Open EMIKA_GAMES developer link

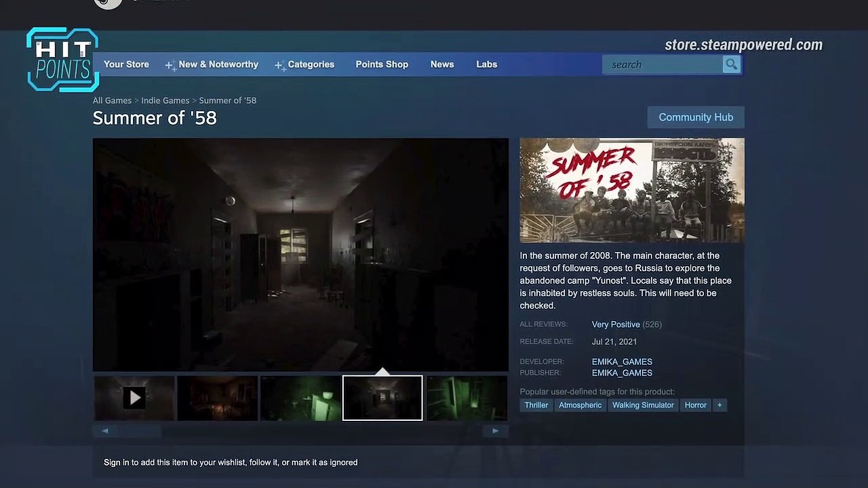coord(622,362)
